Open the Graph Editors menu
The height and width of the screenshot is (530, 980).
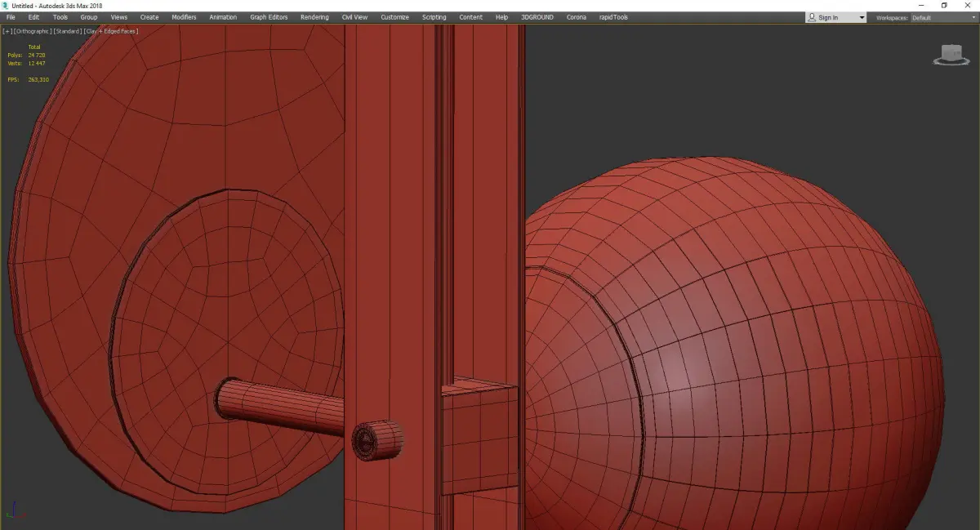point(269,17)
